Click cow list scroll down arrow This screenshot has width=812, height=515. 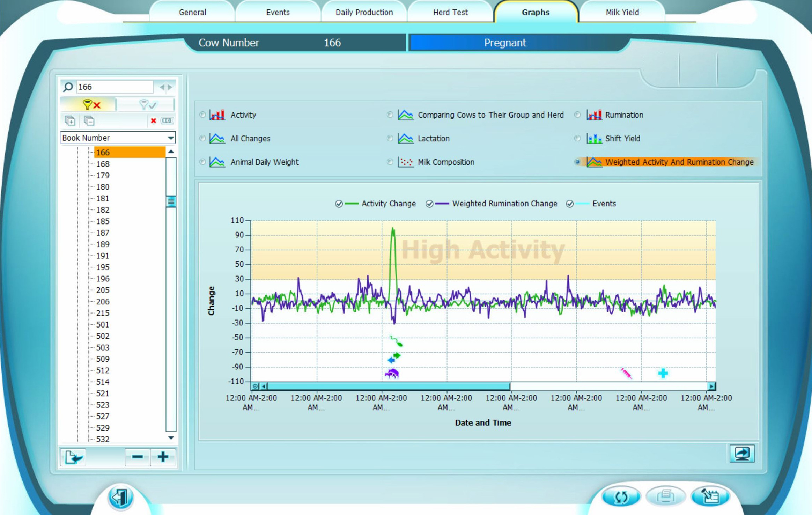click(171, 438)
